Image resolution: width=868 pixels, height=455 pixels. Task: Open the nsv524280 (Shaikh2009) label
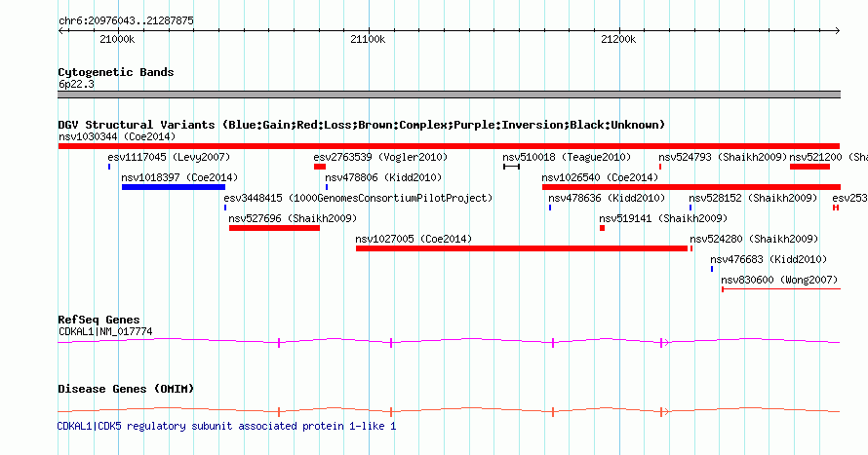[x=754, y=239]
